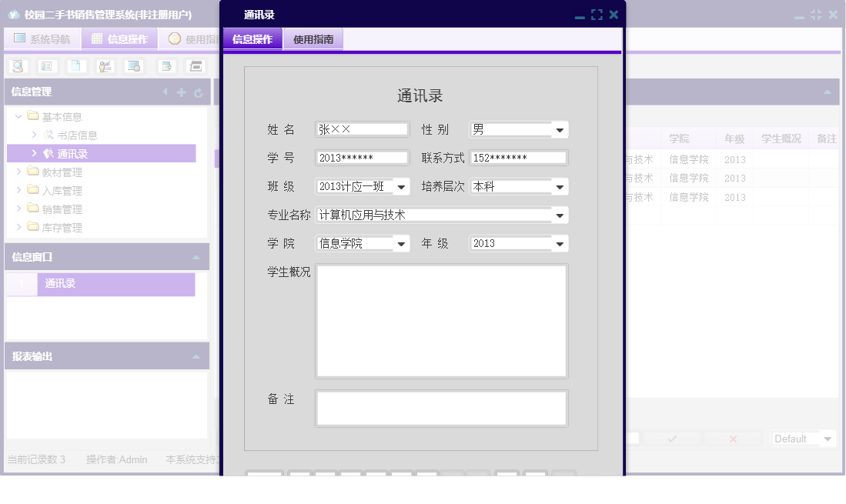
Task: Click inside the 姓名 input field
Action: point(361,129)
